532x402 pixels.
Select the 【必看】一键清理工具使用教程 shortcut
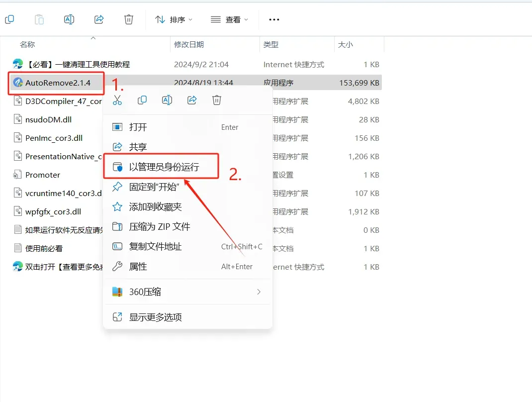(x=78, y=65)
